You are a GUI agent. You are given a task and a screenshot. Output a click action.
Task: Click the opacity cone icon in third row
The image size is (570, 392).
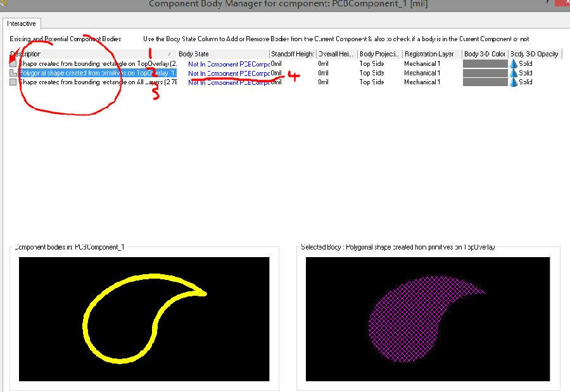514,82
